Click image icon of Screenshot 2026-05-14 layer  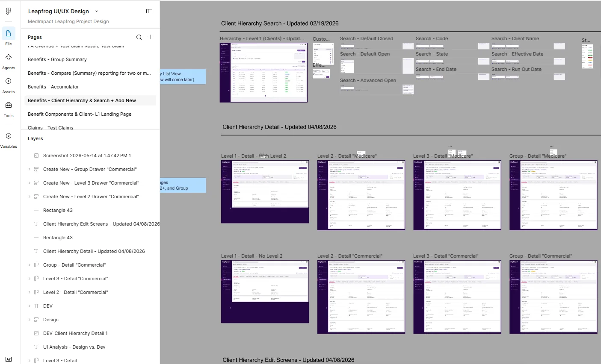pyautogui.click(x=36, y=156)
